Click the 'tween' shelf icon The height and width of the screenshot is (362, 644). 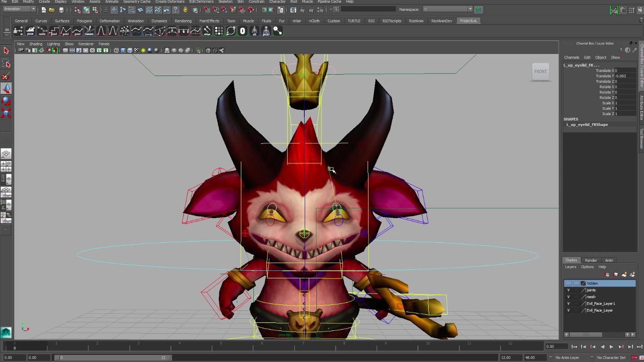coord(89,31)
